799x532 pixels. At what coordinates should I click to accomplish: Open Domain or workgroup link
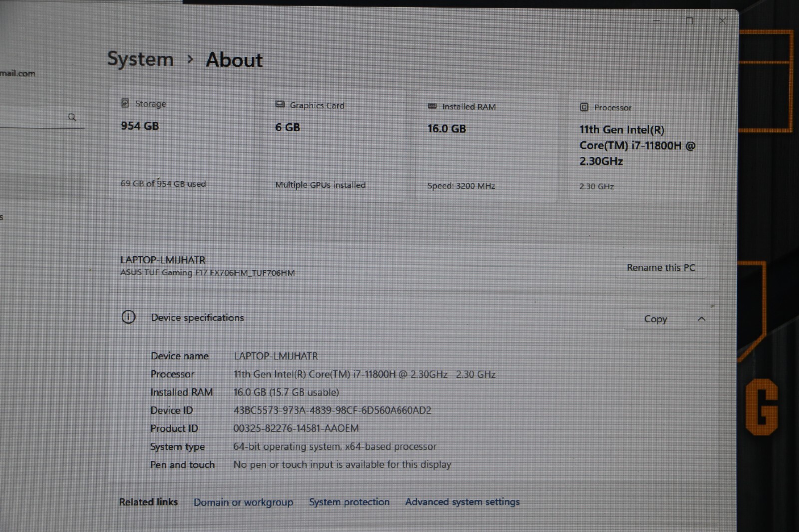click(x=243, y=502)
